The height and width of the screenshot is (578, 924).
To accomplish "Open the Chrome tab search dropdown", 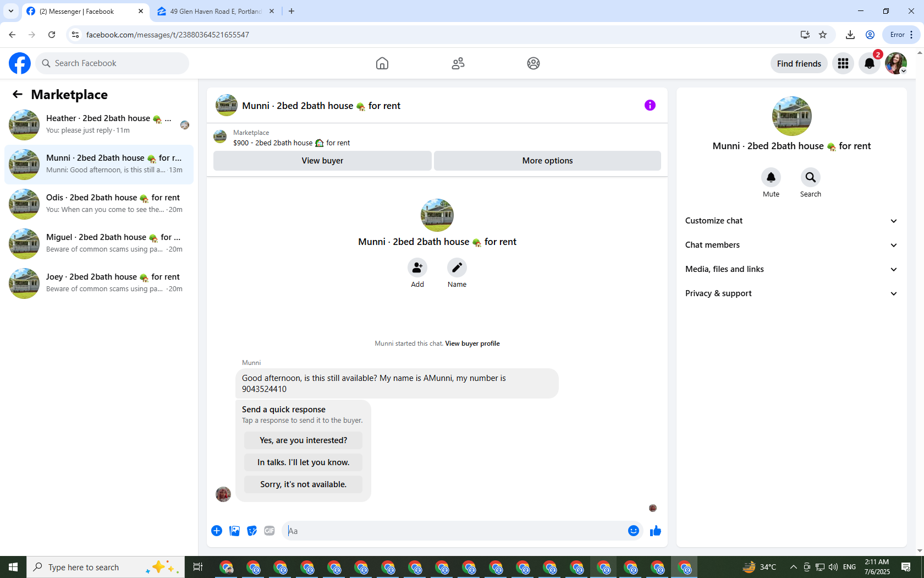I will pyautogui.click(x=11, y=11).
